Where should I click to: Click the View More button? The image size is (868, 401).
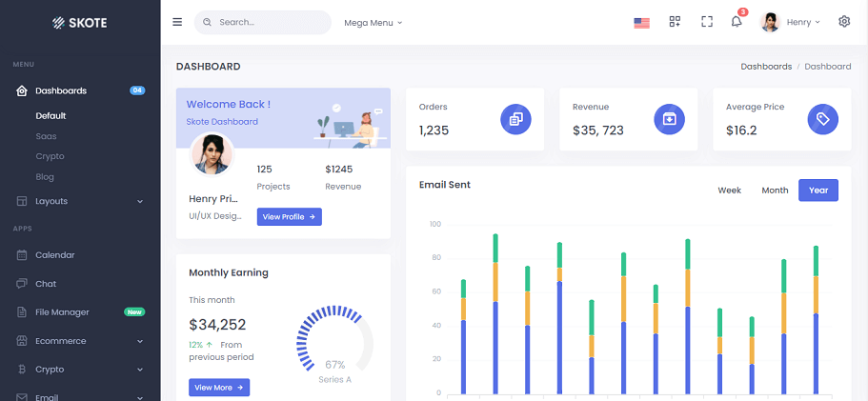click(219, 388)
